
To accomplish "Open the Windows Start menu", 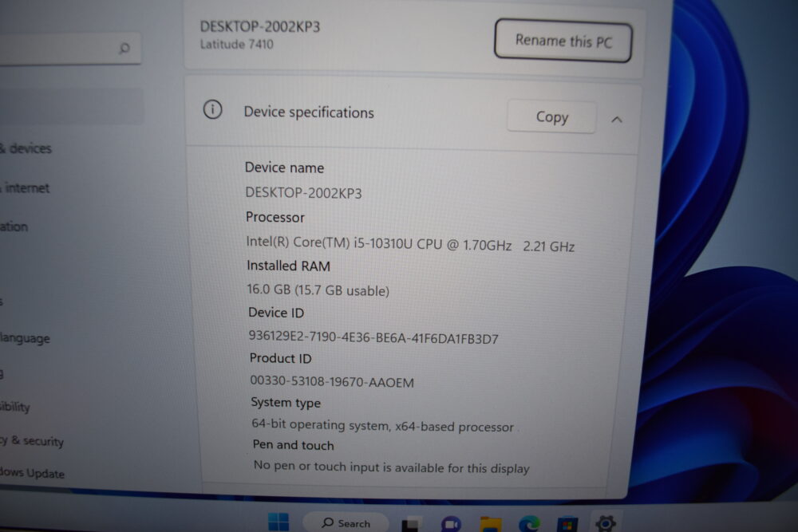I will pyautogui.click(x=279, y=522).
